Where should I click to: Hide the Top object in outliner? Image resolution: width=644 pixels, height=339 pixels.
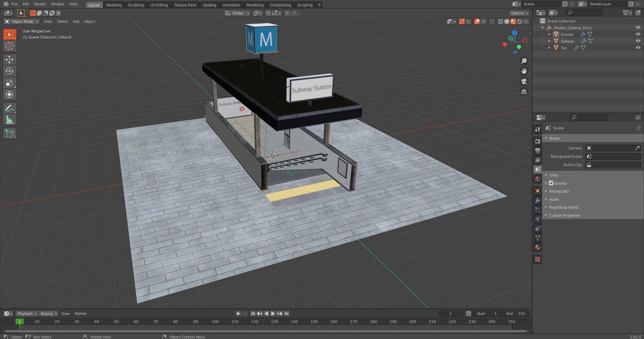(638, 48)
